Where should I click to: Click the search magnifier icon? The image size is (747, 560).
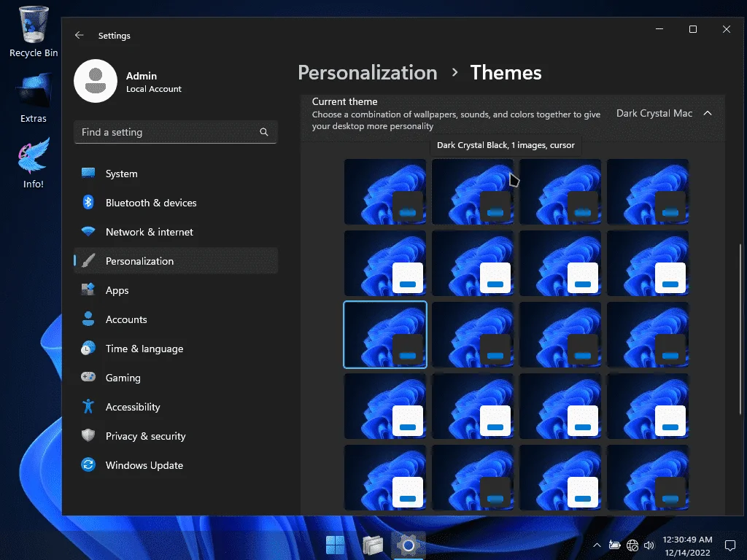point(264,132)
